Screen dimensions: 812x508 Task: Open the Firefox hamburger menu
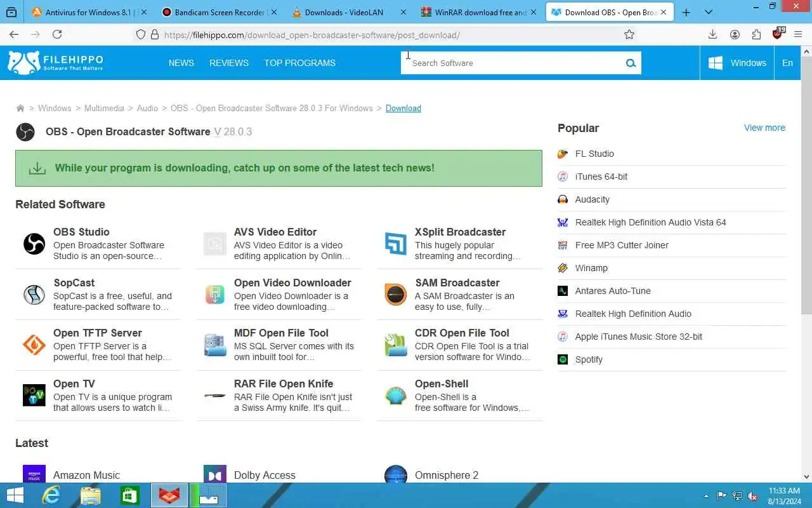click(798, 35)
